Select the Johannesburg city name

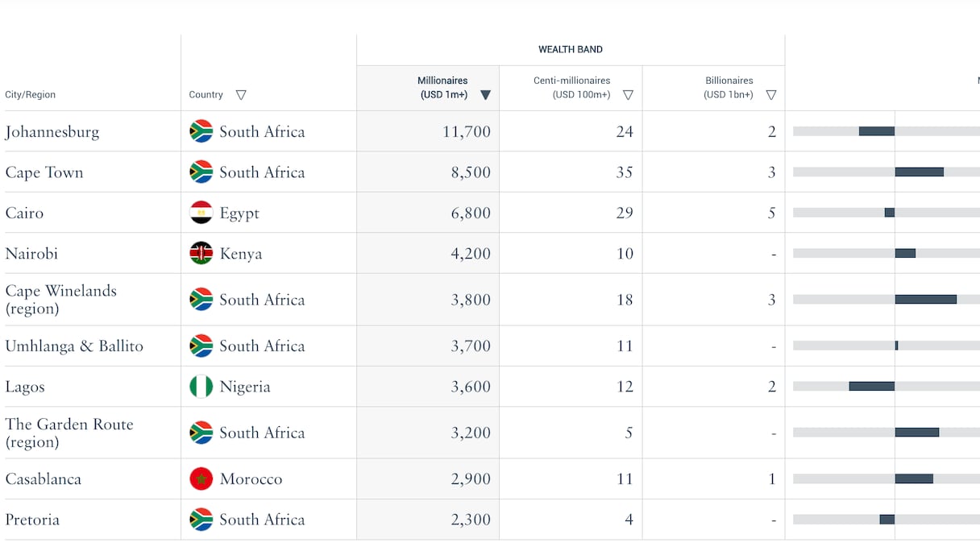pos(52,132)
